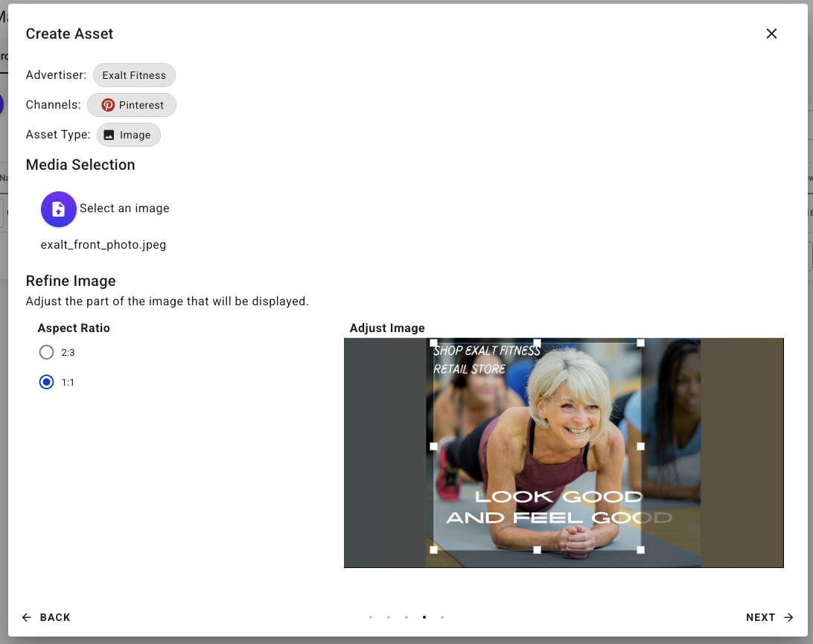The height and width of the screenshot is (644, 813).
Task: Click the bottom-right crop handle
Action: click(x=640, y=549)
